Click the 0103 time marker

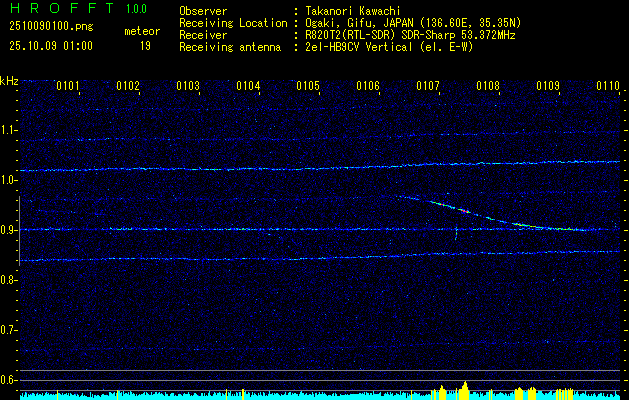(x=188, y=86)
